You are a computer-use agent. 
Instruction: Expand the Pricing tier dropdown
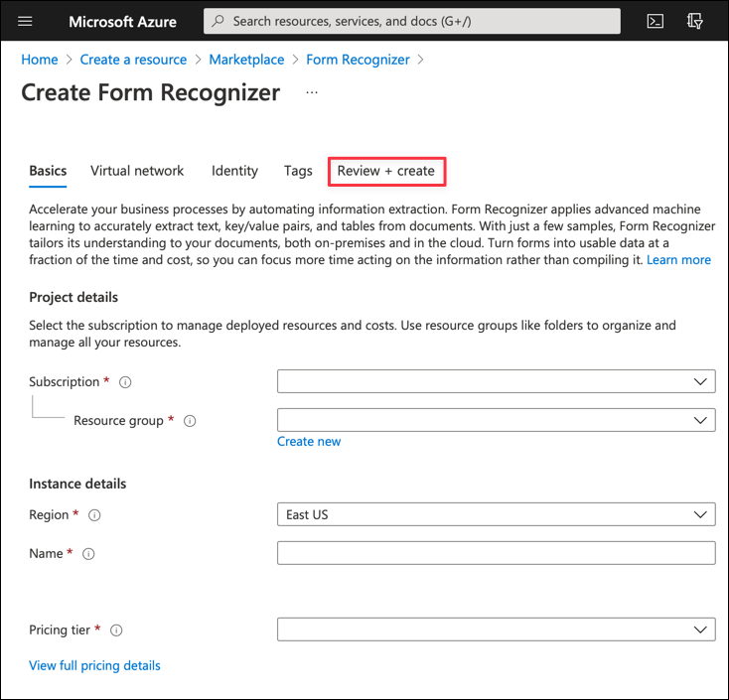[x=496, y=630]
